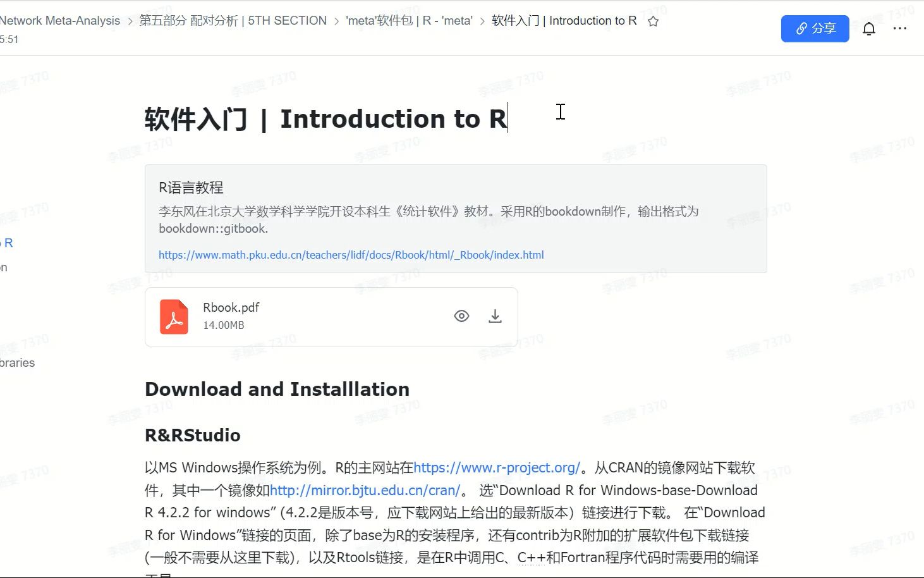
Task: Click the bookdown::gitbook description text
Action: pos(213,229)
